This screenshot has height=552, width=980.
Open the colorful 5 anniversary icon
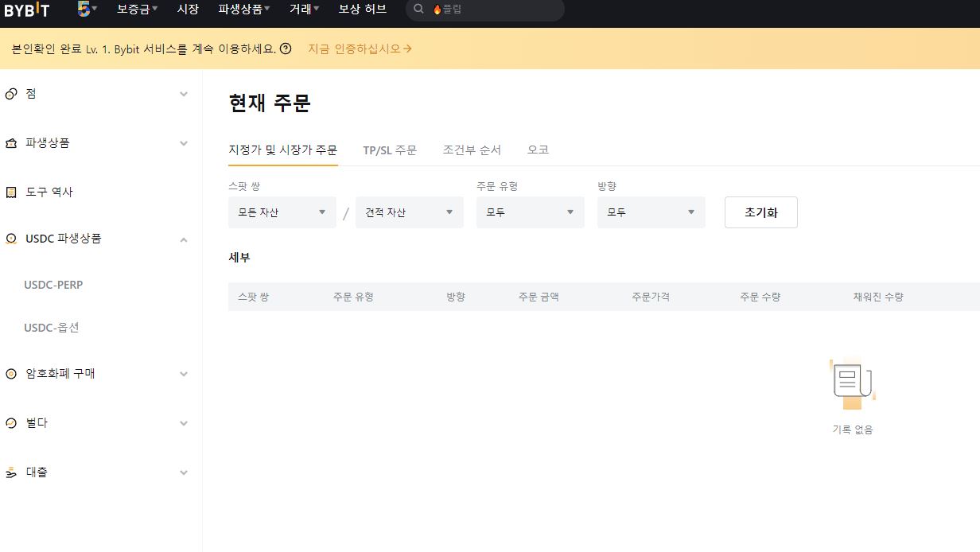[x=84, y=9]
